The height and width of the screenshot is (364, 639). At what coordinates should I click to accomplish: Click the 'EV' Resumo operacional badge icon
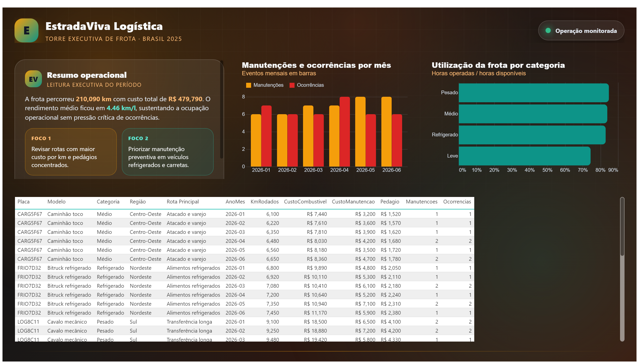click(x=33, y=79)
